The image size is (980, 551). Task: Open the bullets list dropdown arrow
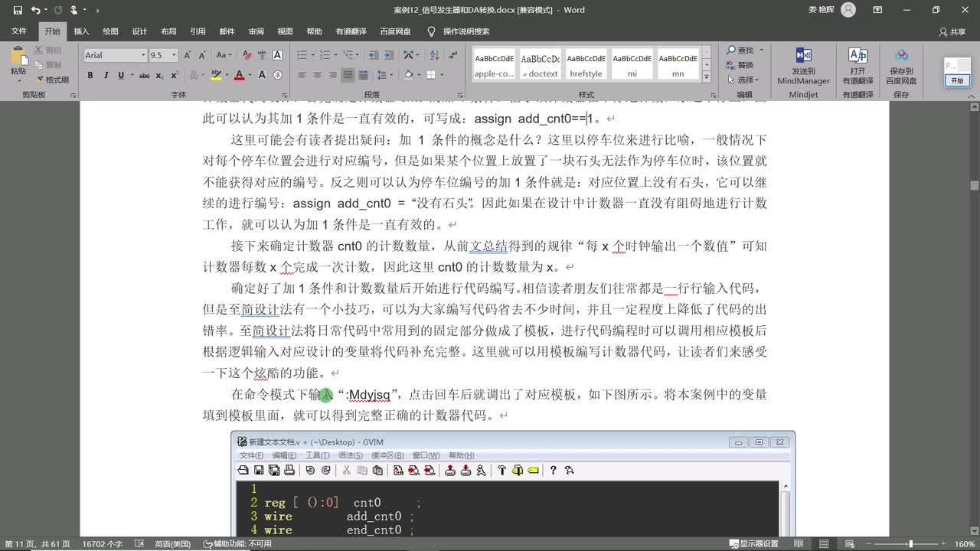tap(313, 55)
